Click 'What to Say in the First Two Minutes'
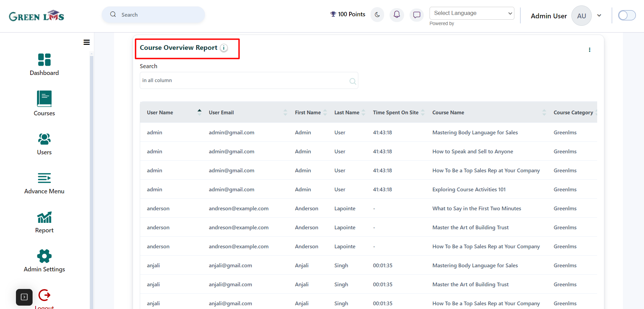The width and height of the screenshot is (644, 309). coord(477,209)
